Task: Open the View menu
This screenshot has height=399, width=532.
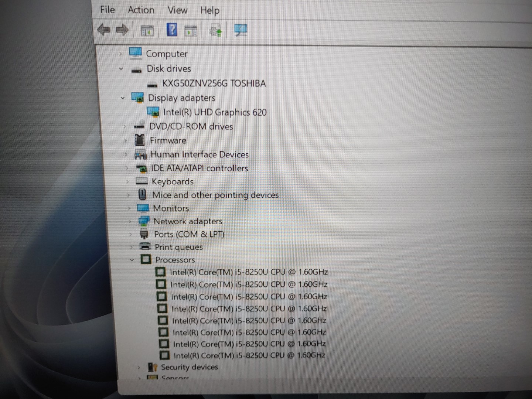Action: (x=177, y=10)
